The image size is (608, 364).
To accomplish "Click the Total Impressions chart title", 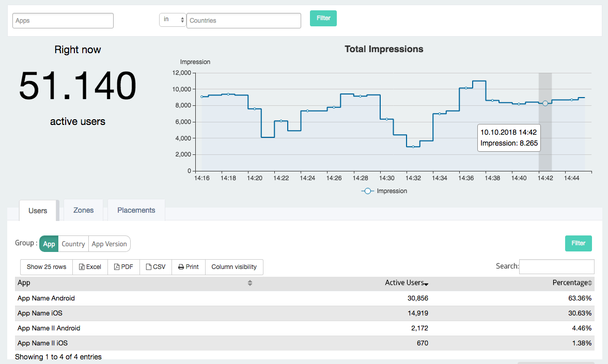I will [x=384, y=49].
